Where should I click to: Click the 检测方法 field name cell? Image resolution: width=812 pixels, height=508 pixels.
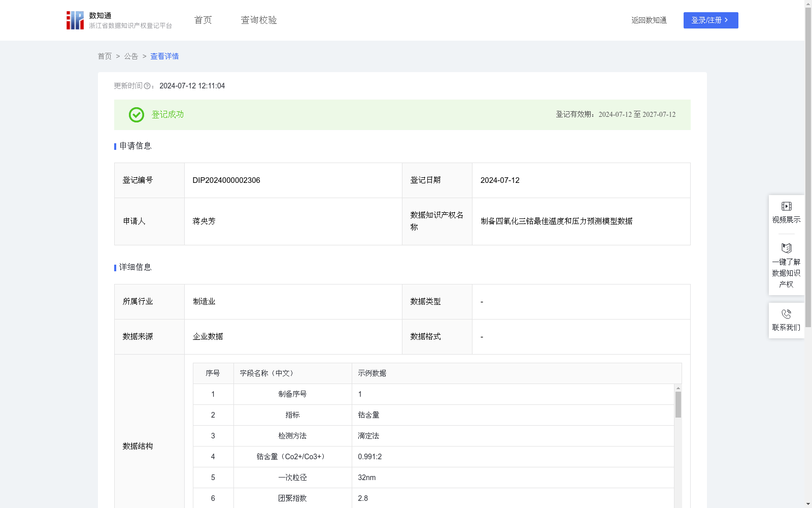coord(293,436)
